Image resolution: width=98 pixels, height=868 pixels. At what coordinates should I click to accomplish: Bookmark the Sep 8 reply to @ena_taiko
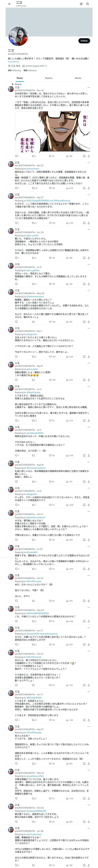[84, 380]
